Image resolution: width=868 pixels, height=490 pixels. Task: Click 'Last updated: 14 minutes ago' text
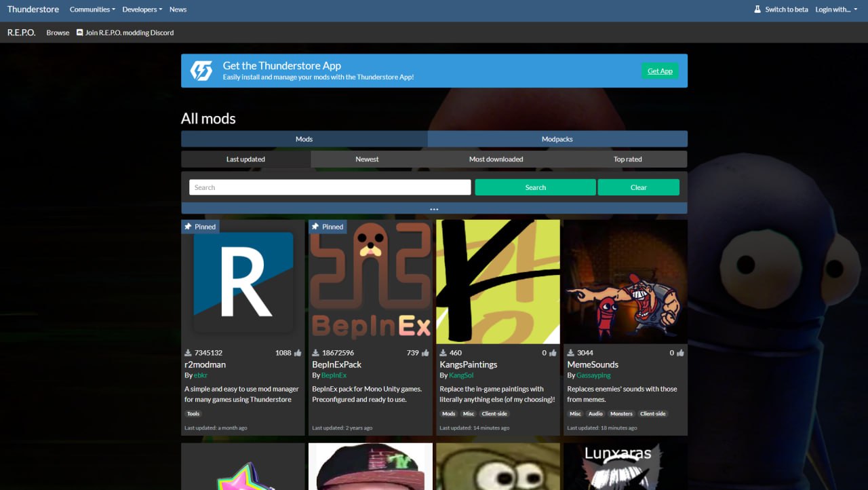(x=474, y=428)
